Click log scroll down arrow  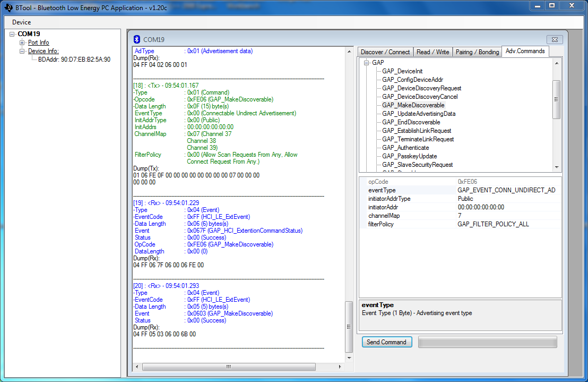click(349, 358)
